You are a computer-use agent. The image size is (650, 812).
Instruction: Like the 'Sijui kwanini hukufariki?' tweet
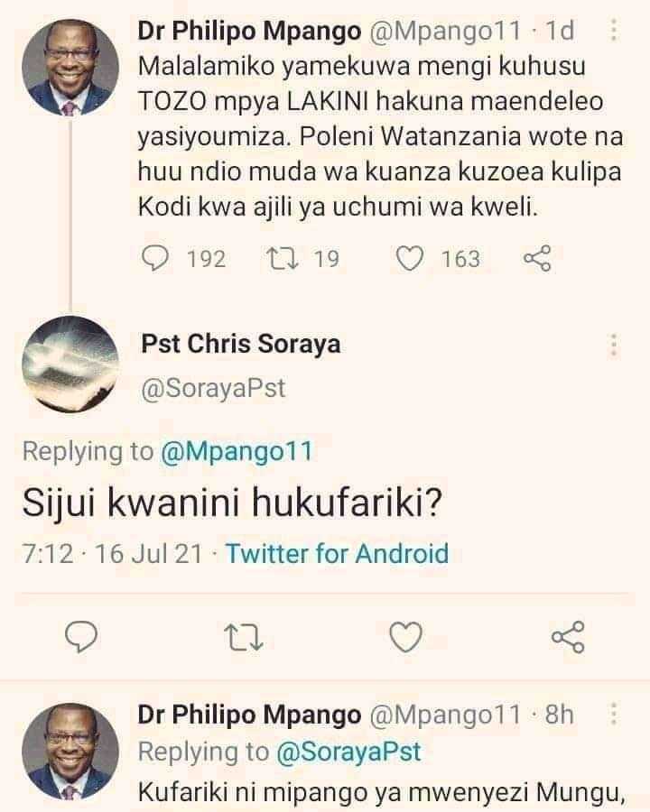point(406,637)
